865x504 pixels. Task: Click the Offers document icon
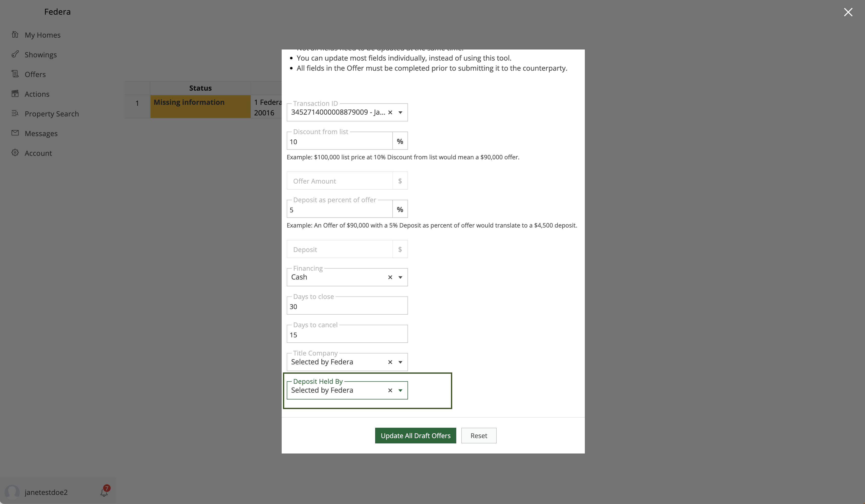point(15,74)
